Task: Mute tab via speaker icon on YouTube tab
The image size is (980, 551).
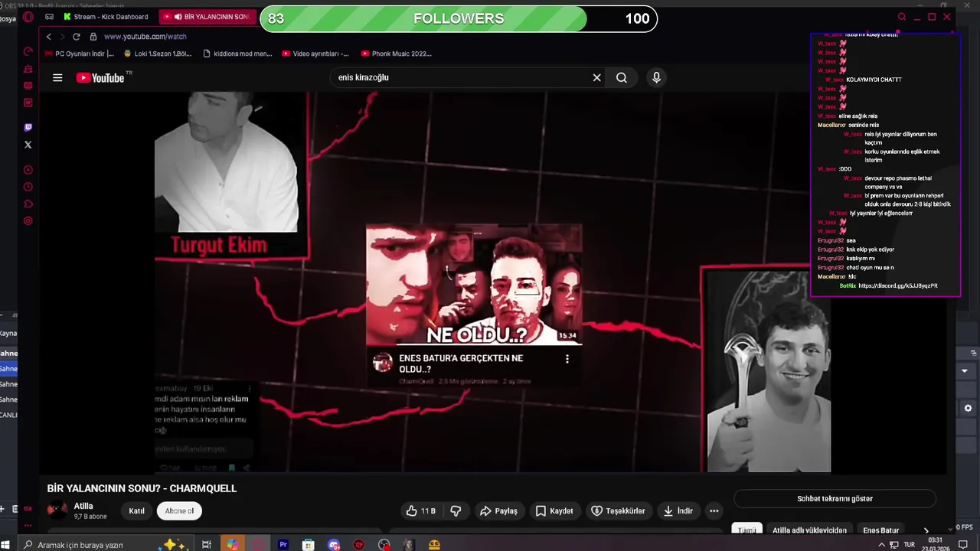Action: click(178, 17)
